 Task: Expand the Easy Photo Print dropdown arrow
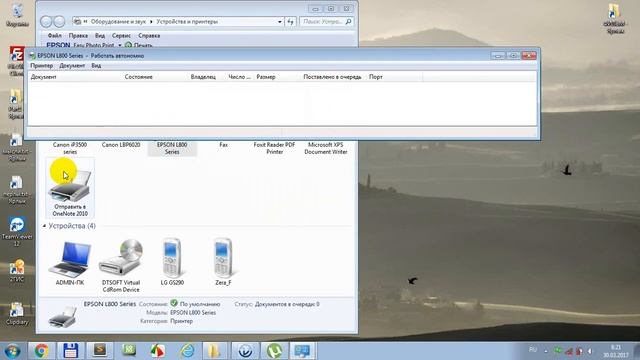[120, 45]
